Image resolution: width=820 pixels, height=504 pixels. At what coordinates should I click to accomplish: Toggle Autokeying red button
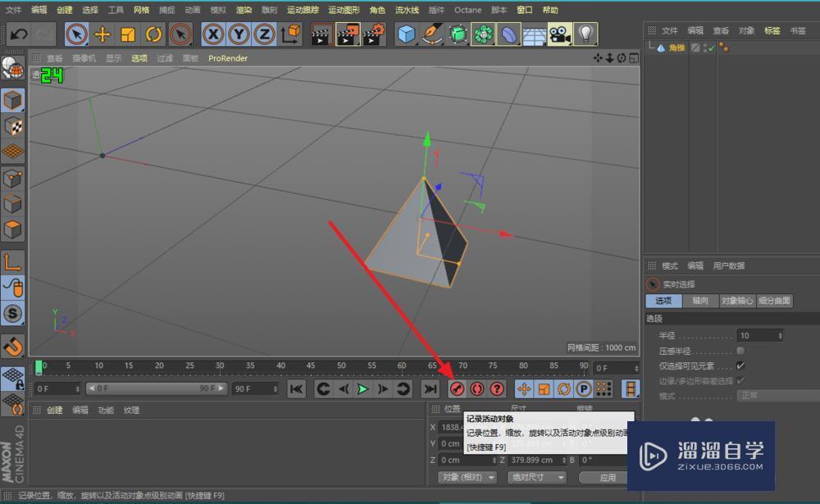[476, 389]
